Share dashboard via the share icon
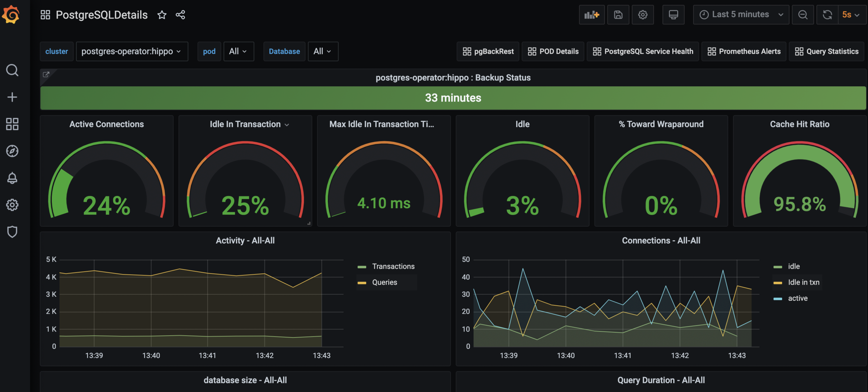868x392 pixels. point(180,15)
